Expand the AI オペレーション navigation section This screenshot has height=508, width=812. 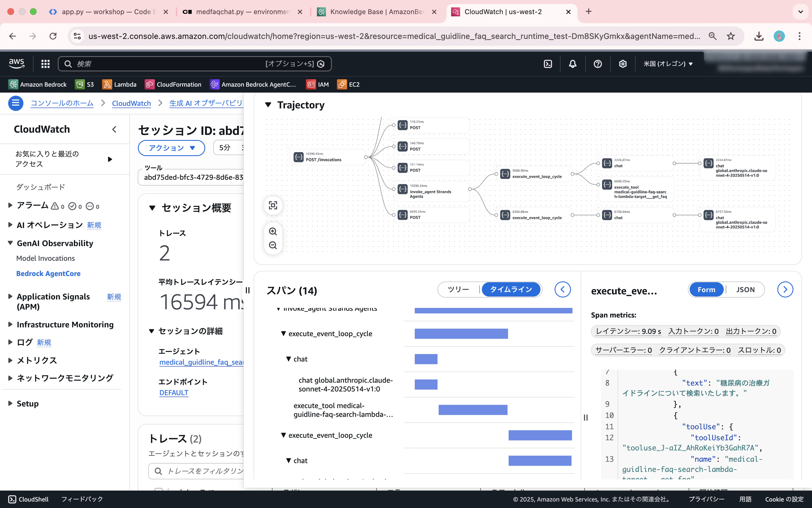pos(10,225)
